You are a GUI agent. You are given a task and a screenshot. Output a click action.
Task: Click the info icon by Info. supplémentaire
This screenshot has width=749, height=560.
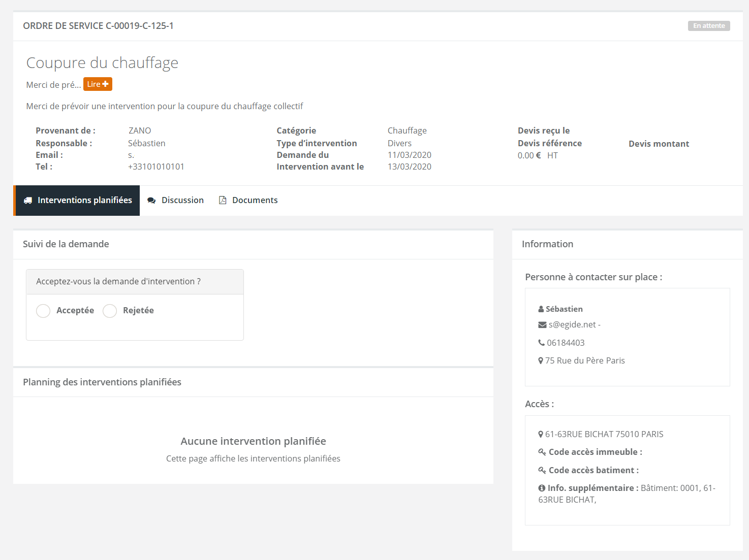click(542, 488)
